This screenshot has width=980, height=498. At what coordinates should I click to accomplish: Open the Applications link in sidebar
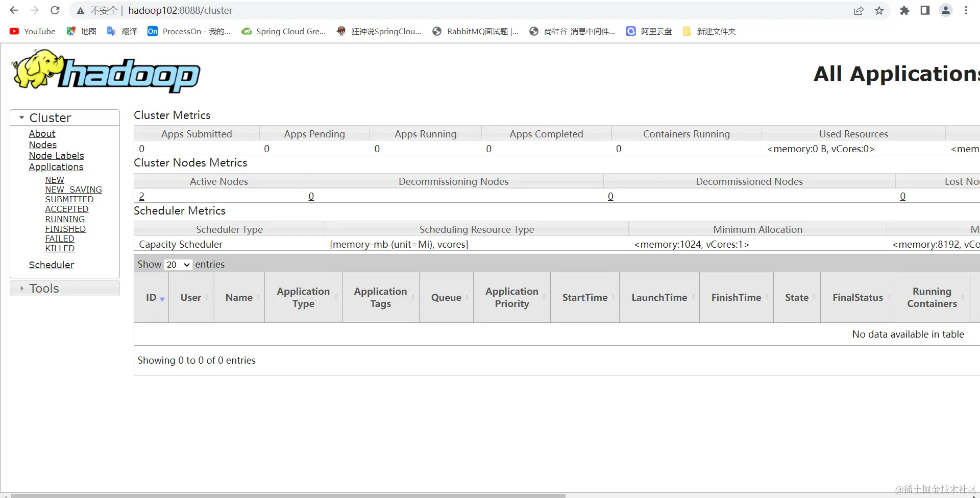(56, 167)
